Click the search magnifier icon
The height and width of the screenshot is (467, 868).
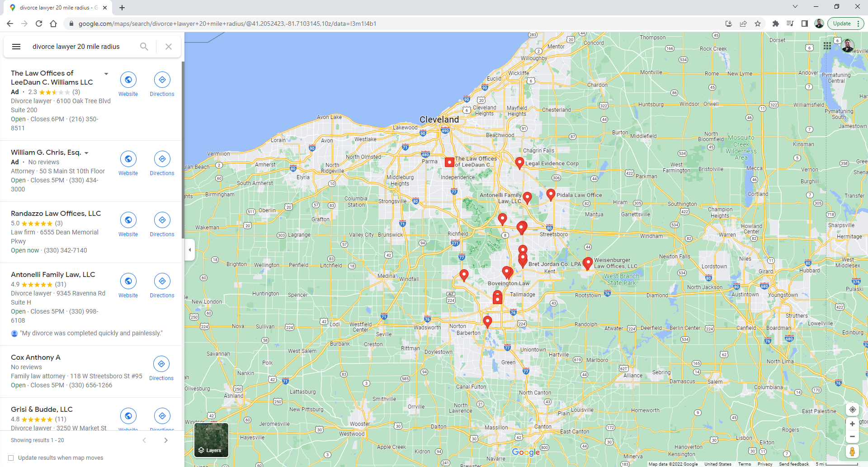click(144, 47)
